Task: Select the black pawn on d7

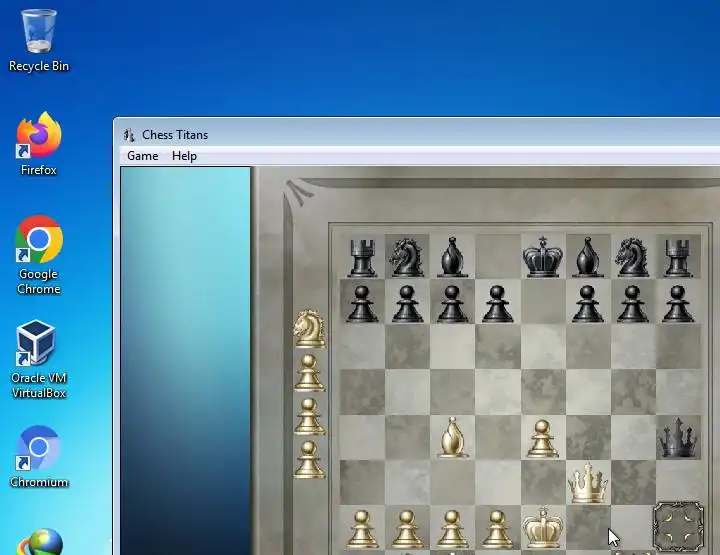Action: coord(497,303)
